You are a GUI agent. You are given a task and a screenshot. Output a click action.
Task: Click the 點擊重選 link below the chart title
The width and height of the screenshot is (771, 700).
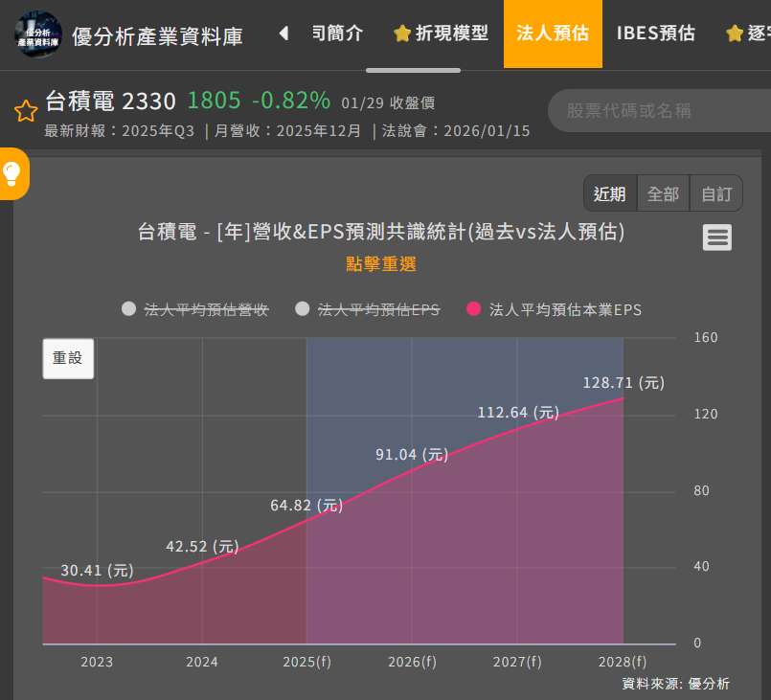tap(380, 264)
